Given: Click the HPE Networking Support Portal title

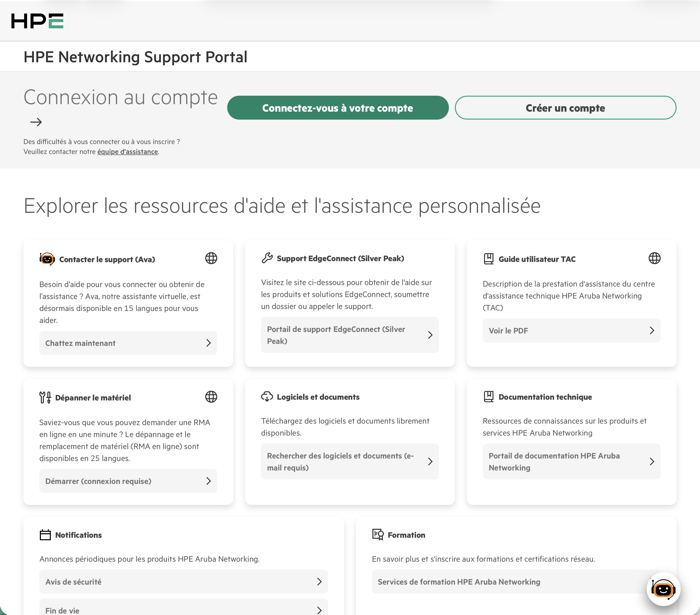Looking at the screenshot, I should point(135,57).
